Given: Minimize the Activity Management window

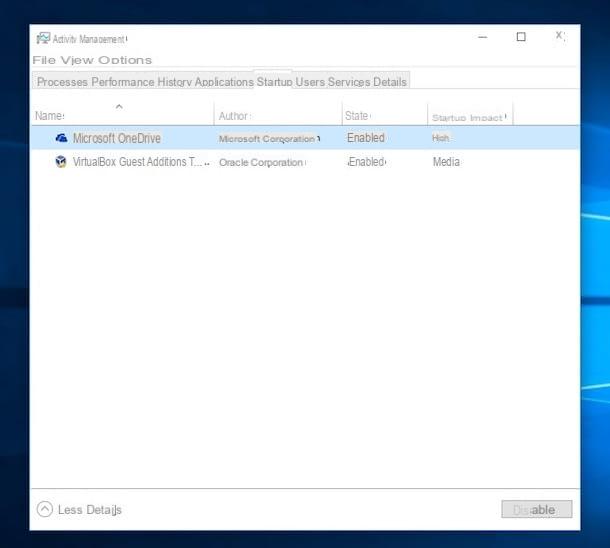Looking at the screenshot, I should 483,37.
